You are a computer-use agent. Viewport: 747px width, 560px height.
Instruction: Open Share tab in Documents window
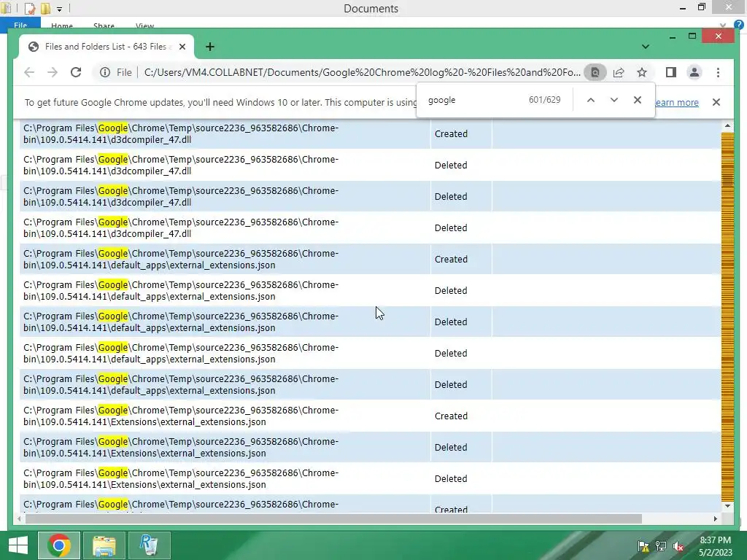pyautogui.click(x=104, y=26)
